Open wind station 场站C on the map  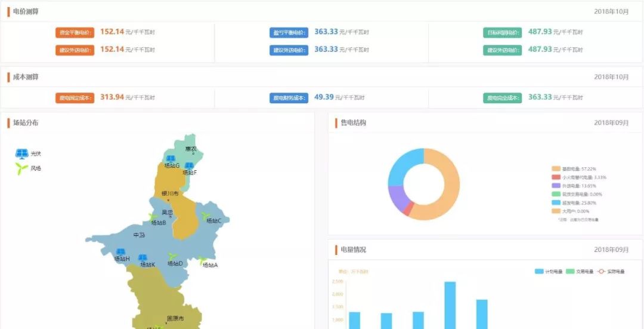(x=206, y=215)
